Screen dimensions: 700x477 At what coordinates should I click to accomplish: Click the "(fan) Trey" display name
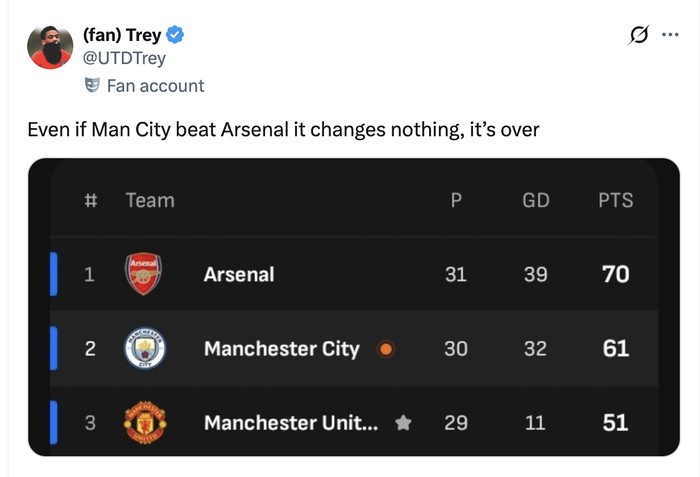122,36
